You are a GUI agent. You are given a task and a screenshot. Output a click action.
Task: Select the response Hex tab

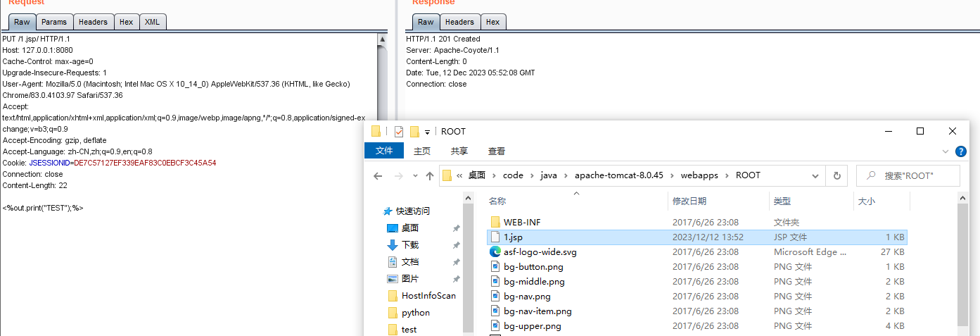tap(492, 22)
